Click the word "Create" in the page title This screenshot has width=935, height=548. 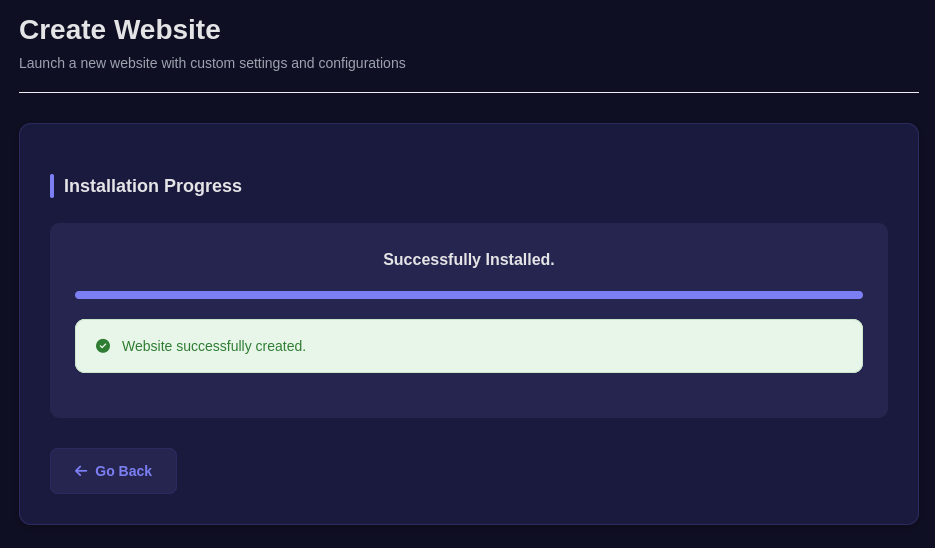(62, 30)
